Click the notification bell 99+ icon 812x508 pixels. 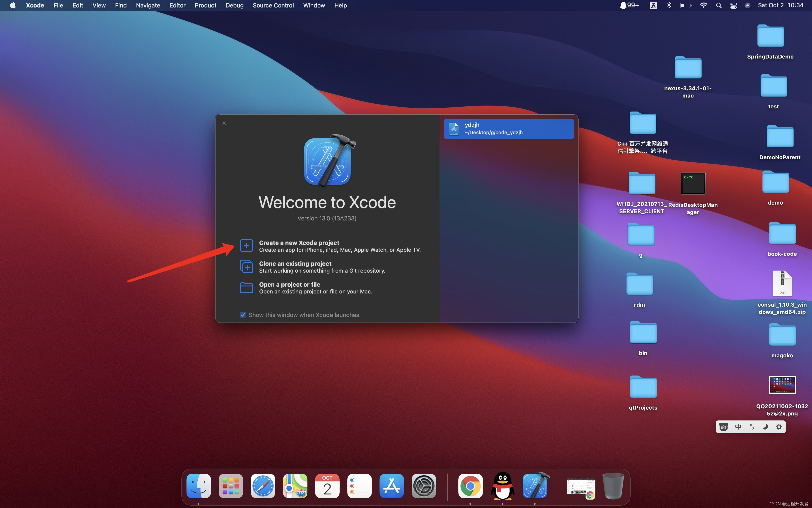[x=629, y=5]
